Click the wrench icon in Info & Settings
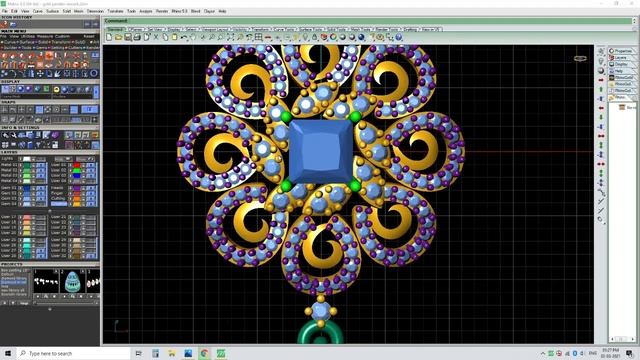640x360 pixels. pos(13,135)
